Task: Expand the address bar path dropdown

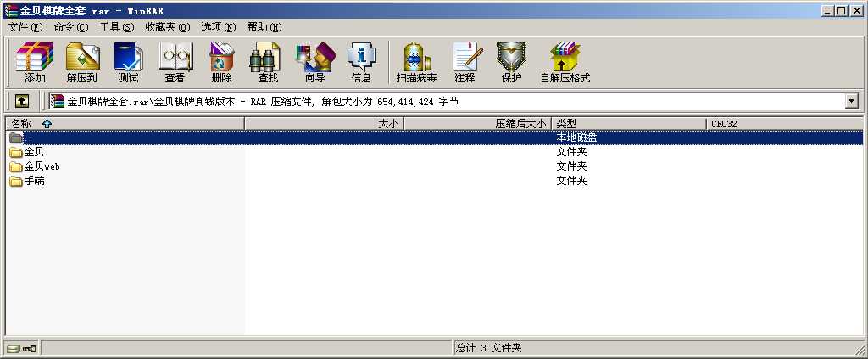Action: (851, 101)
